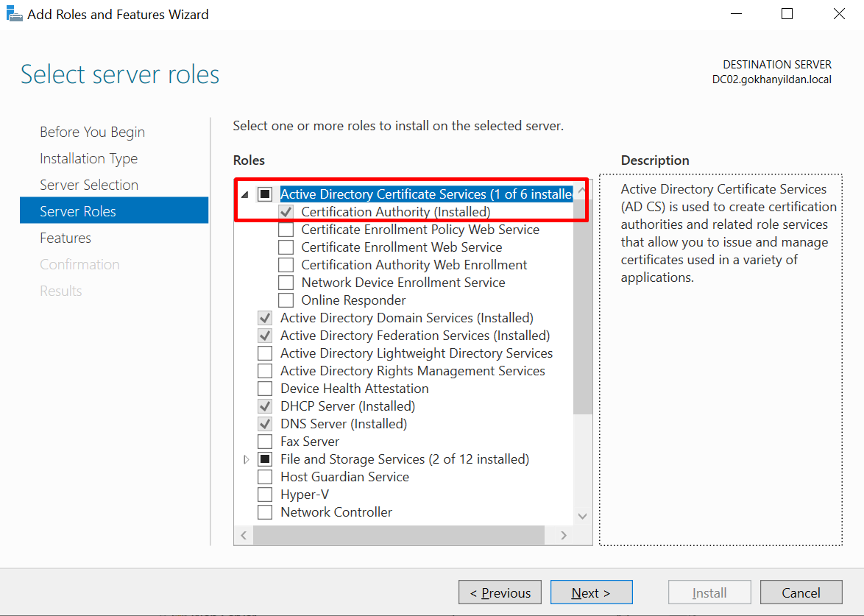Image resolution: width=864 pixels, height=616 pixels.
Task: Select Hyper-V role text
Action: pos(305,495)
